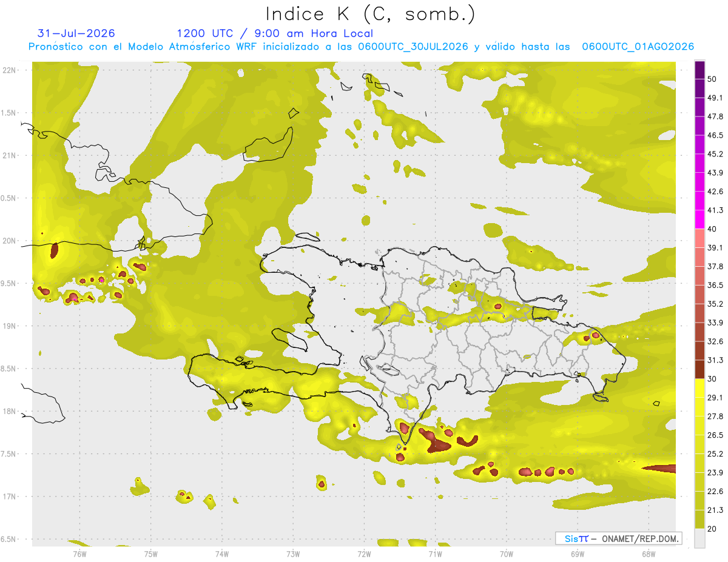Click the "76W" longitude label

[79, 554]
